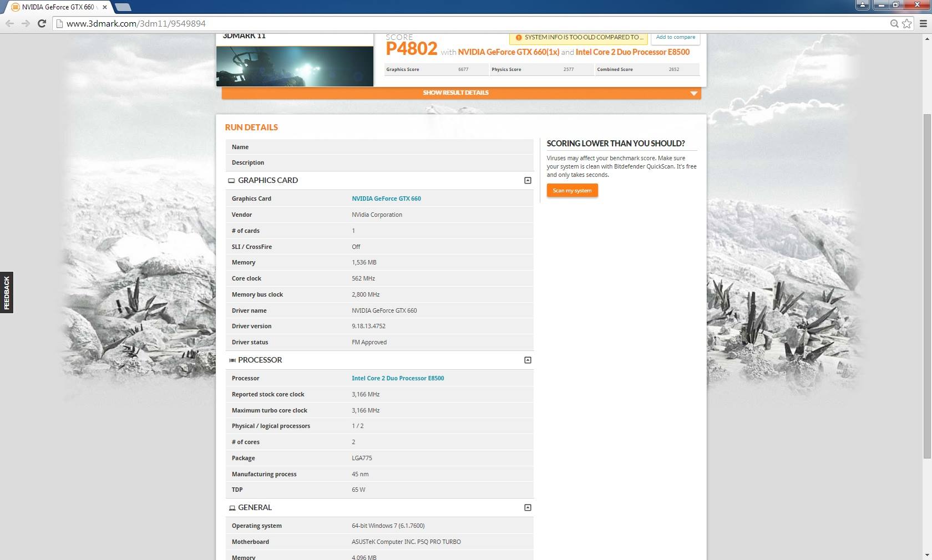Click the page vertical scrollbar thumb
The image size is (932, 560).
click(x=927, y=286)
